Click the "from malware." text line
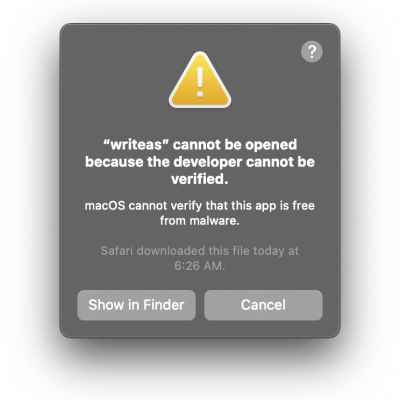The height and width of the screenshot is (400, 400). tap(200, 221)
